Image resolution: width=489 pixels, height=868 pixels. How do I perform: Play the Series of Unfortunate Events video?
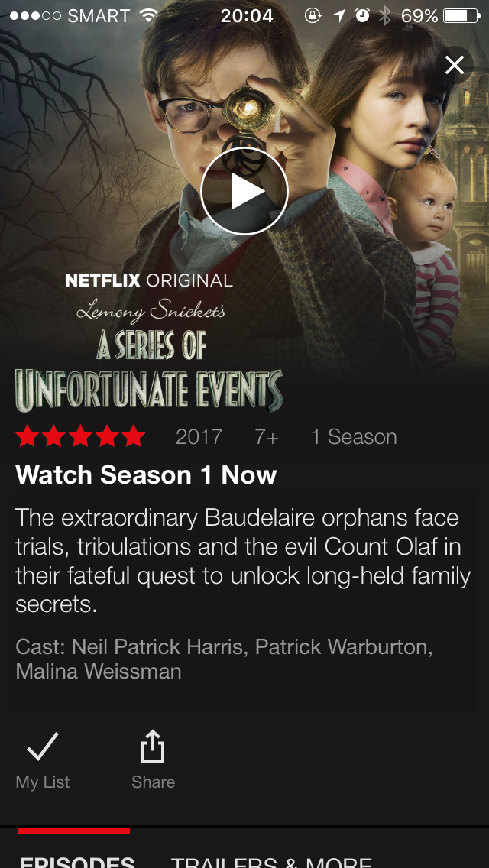click(x=244, y=192)
